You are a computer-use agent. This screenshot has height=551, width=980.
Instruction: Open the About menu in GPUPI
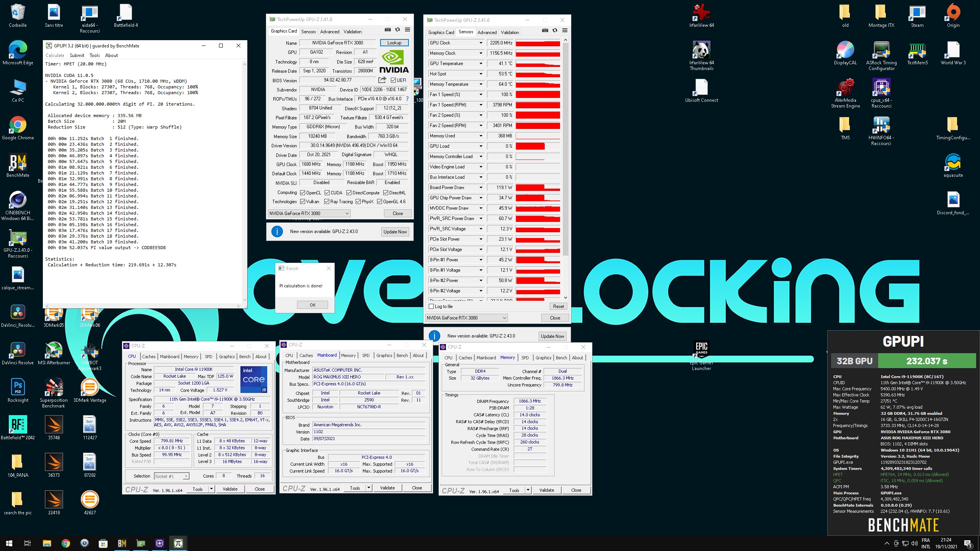tap(111, 55)
